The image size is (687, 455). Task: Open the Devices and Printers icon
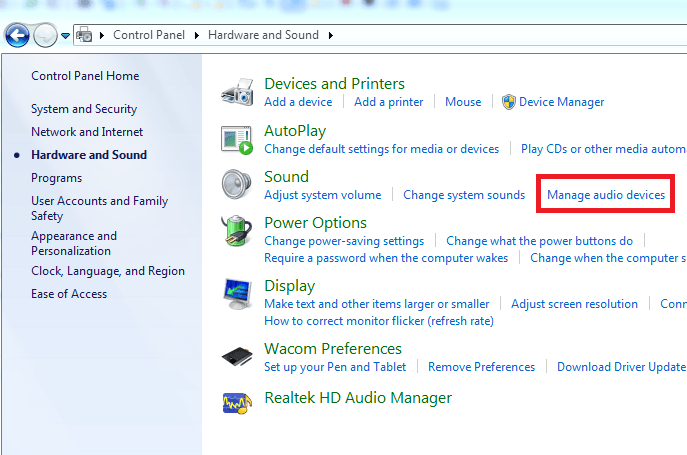point(237,92)
